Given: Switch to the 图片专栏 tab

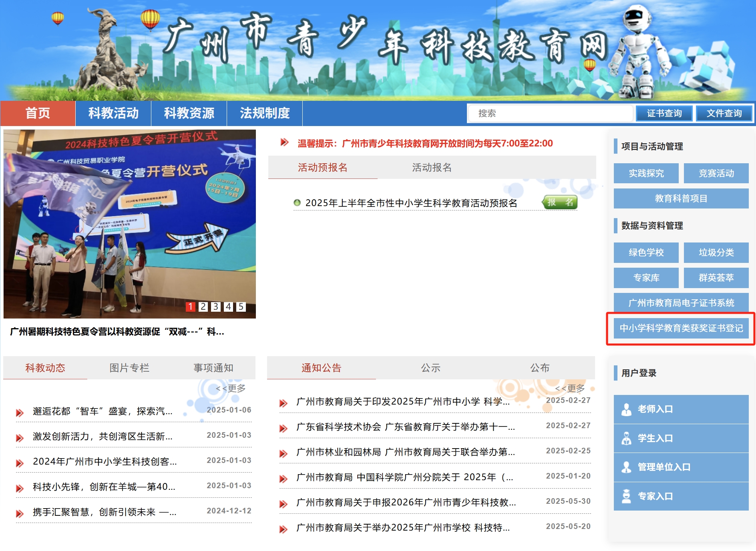Looking at the screenshot, I should [129, 368].
